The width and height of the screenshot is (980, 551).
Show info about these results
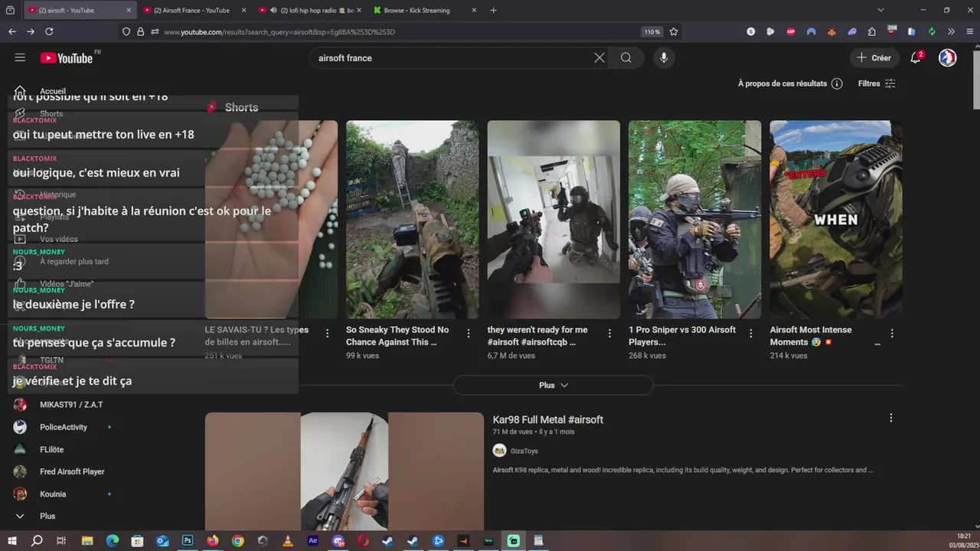tap(837, 83)
